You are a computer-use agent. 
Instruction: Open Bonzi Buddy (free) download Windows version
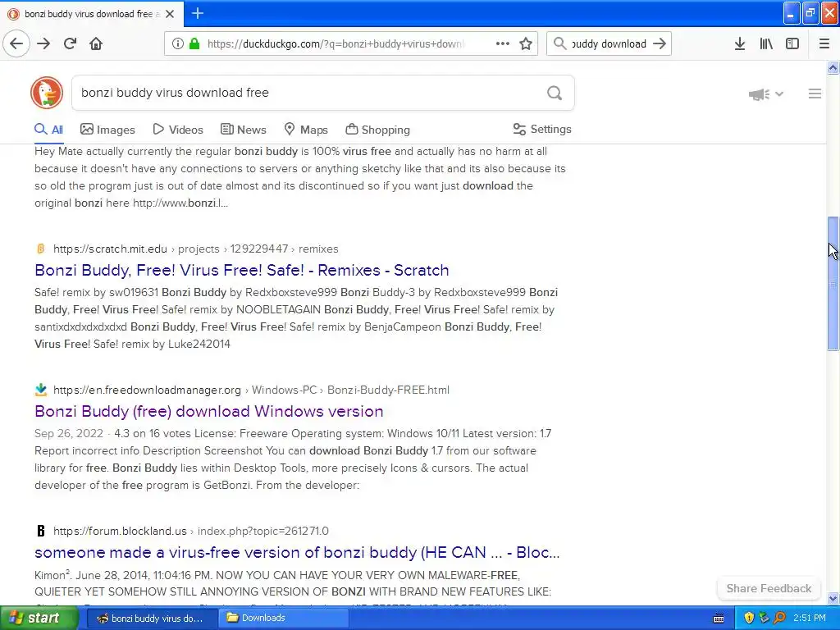click(x=209, y=412)
